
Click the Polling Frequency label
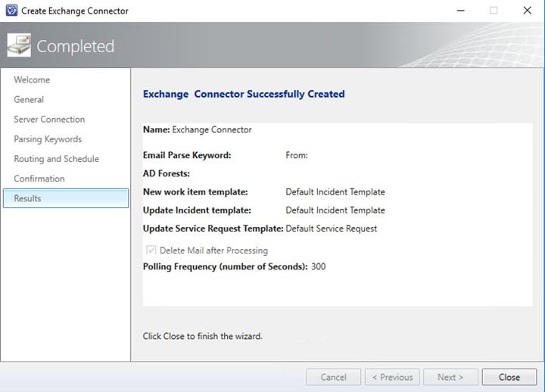pos(226,266)
